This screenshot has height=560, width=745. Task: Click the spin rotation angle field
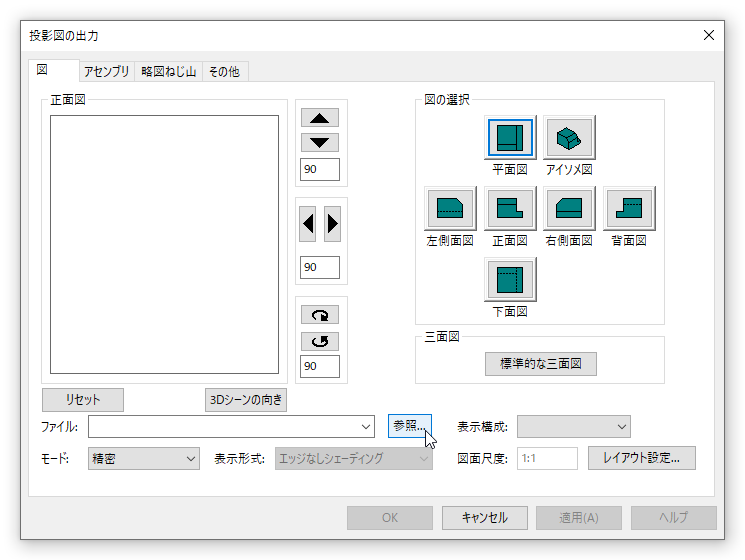coord(320,366)
